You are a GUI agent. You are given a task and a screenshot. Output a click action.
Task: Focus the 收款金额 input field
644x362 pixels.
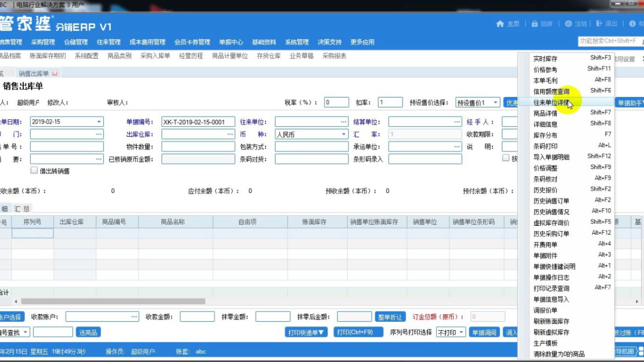[197, 317]
